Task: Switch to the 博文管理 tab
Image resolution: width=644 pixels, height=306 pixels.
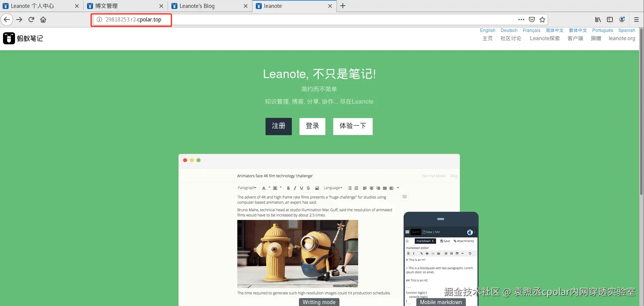Action: pos(126,6)
